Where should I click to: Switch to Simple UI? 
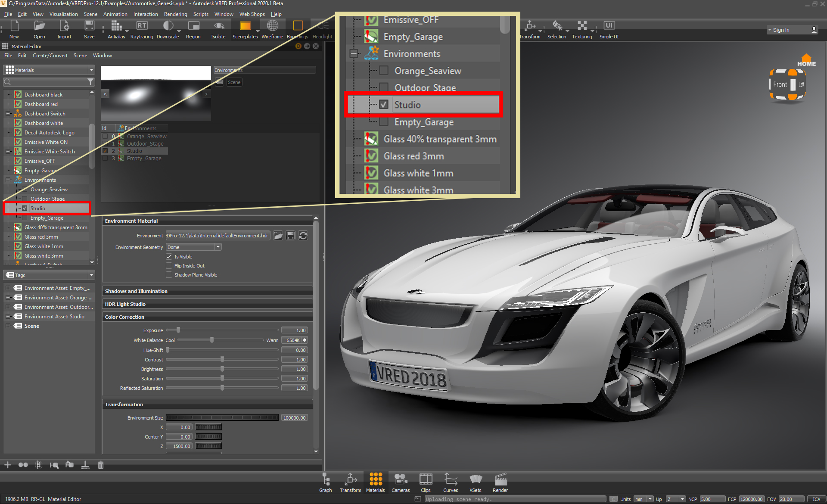[609, 29]
